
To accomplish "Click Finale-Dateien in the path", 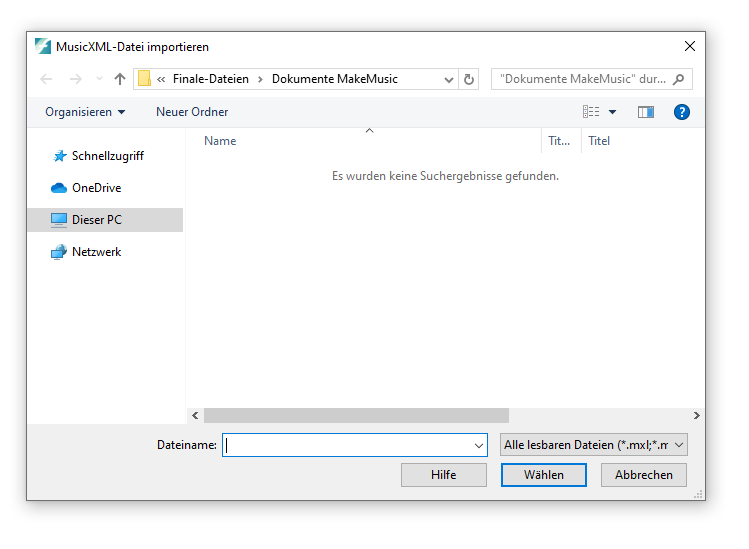I will (x=211, y=79).
